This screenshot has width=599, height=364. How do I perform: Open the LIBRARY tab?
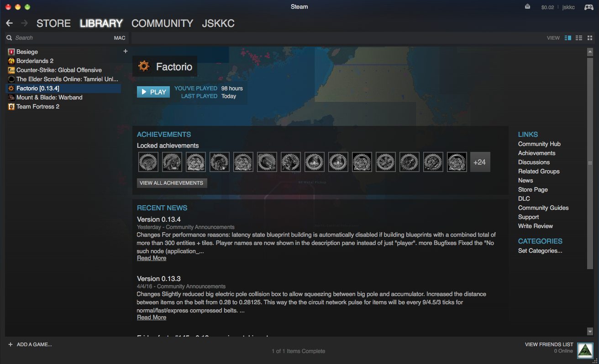[101, 23]
